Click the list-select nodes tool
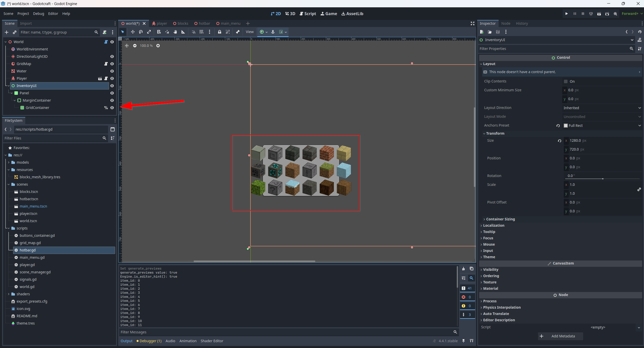Viewport: 644px width, 348px height. [159, 32]
